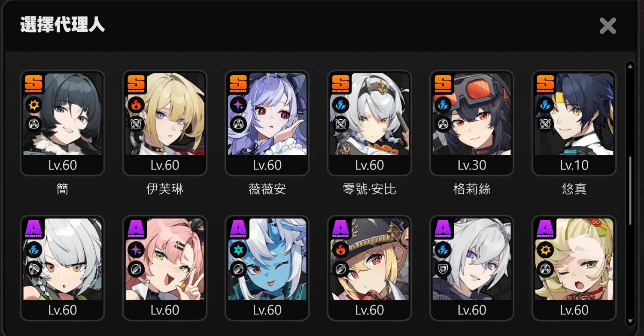Choose the Lv.30 agent 格莉絲
Image resolution: width=644 pixels, height=336 pixels.
472,123
